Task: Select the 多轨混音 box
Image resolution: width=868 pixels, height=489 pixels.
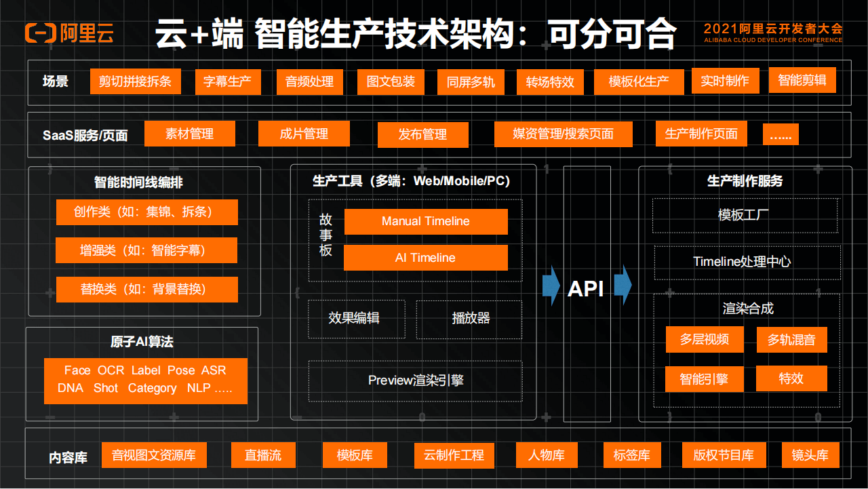Action: coord(792,340)
